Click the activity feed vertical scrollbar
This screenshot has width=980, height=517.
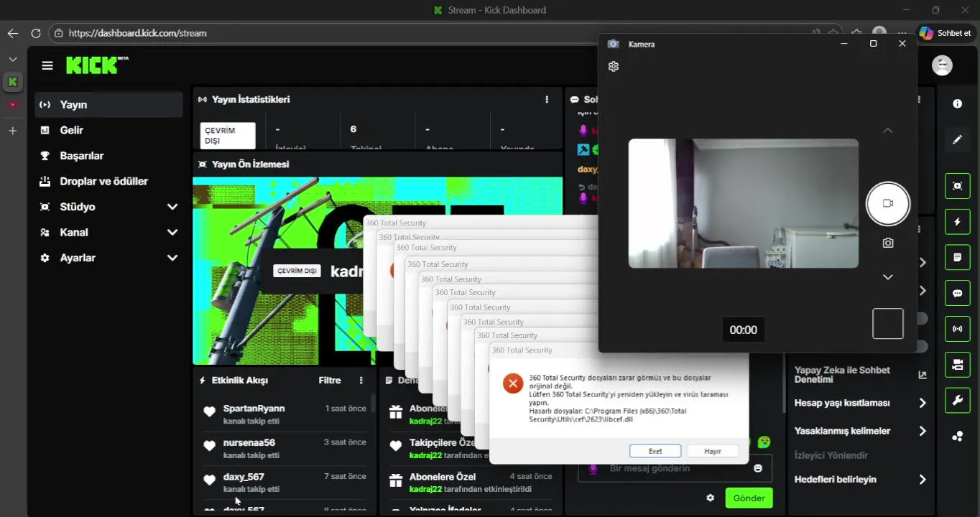point(373,402)
